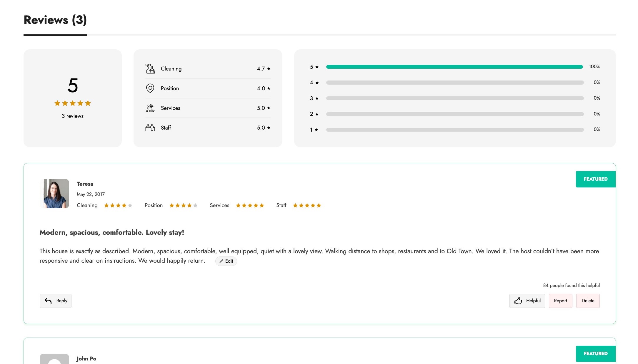Viewport: 638px width, 364px height.
Task: Open the Reviews (3) tab
Action: pyautogui.click(x=55, y=20)
